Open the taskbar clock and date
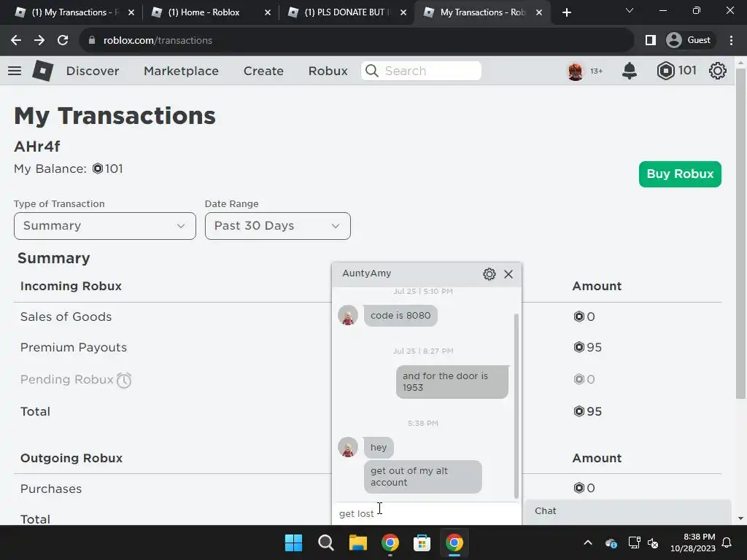Screen dimensions: 747x560 [x=693, y=542]
